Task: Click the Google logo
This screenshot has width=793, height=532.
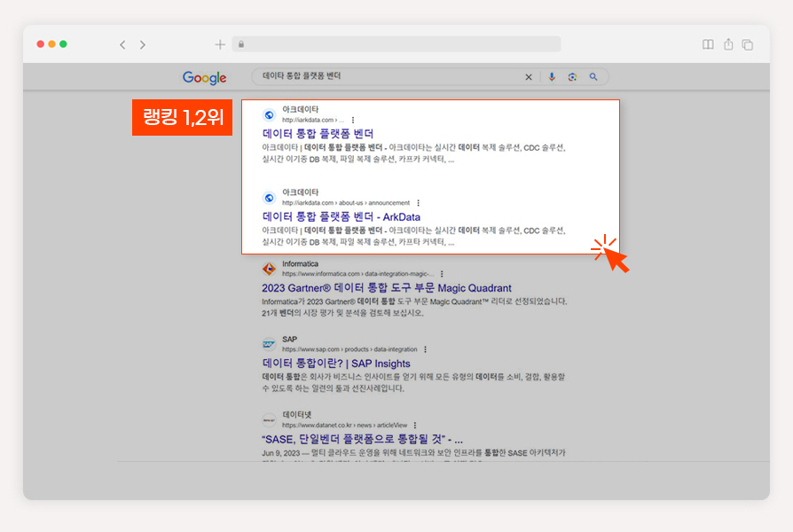Action: (x=204, y=77)
